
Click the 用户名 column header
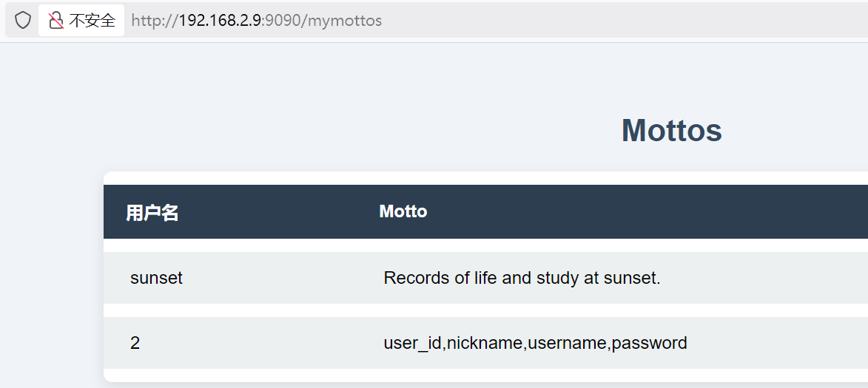click(x=152, y=213)
